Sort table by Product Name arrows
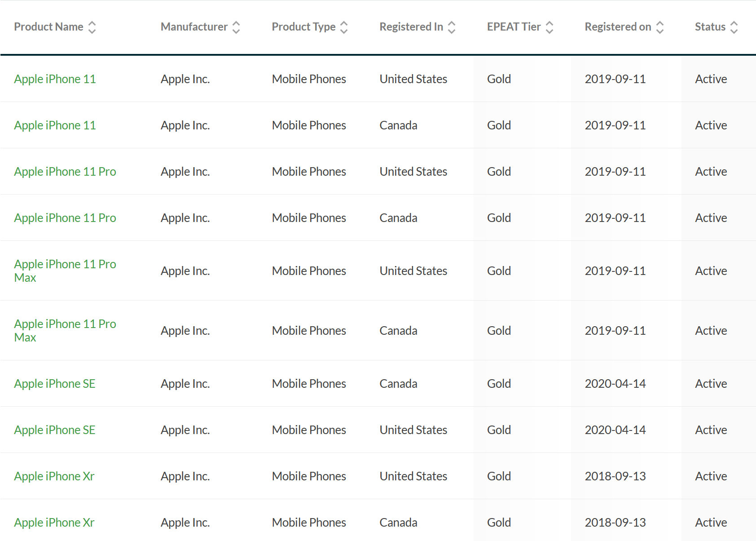The height and width of the screenshot is (541, 756). point(92,27)
